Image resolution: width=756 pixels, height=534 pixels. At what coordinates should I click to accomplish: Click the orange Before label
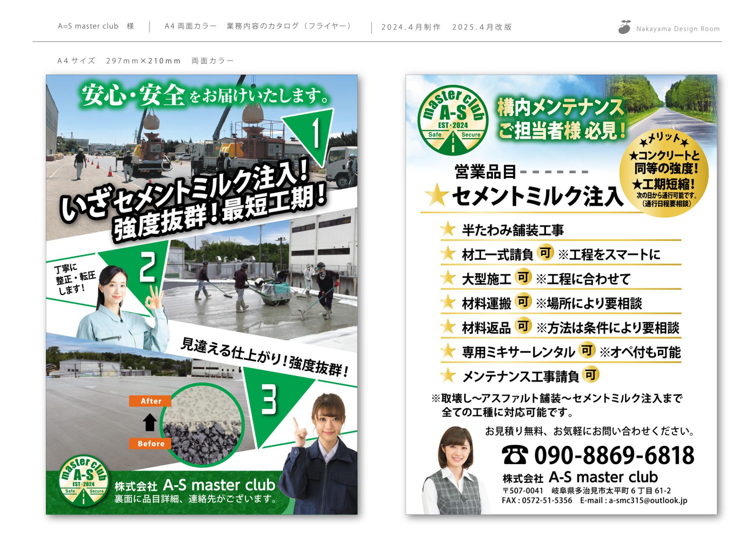pyautogui.click(x=151, y=443)
